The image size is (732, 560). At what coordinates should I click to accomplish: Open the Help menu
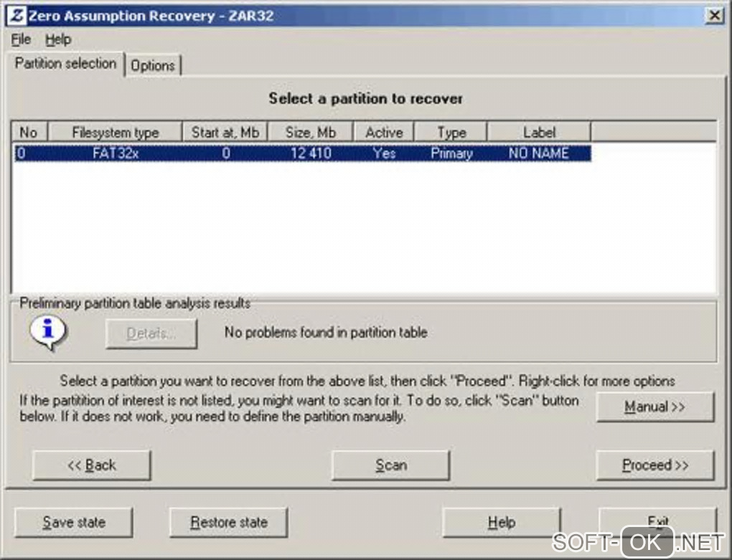tap(58, 39)
